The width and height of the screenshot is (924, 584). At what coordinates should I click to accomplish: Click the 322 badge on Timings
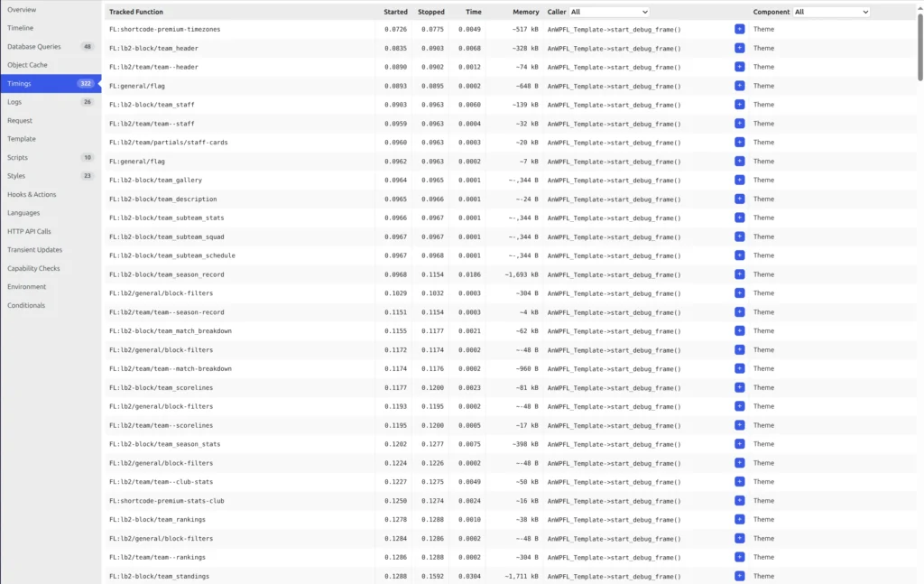tap(86, 83)
